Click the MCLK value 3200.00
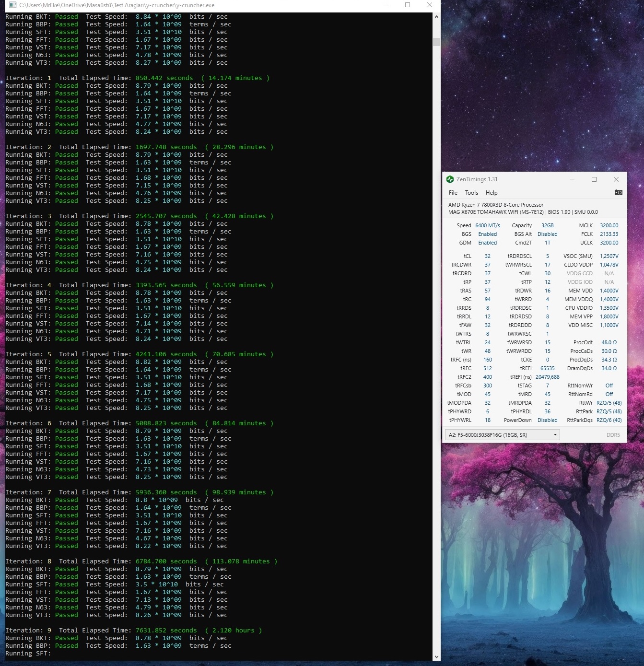This screenshot has height=666, width=644. (609, 225)
